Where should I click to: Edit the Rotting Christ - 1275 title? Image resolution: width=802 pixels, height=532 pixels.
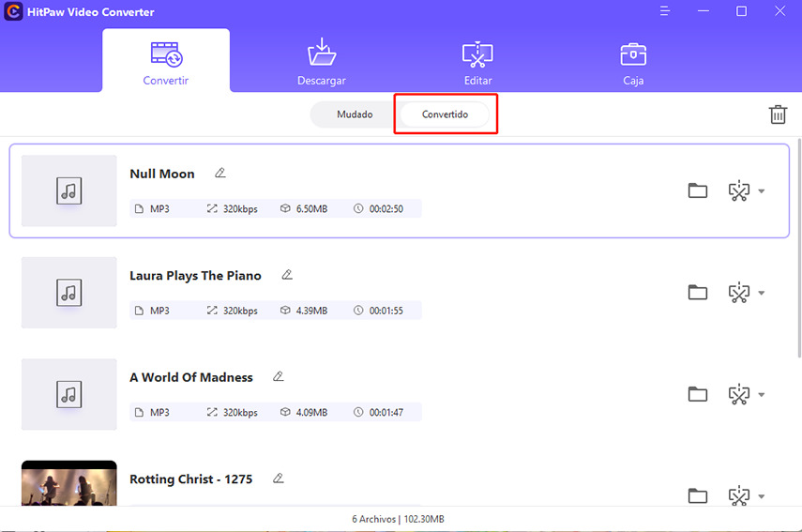pos(279,479)
